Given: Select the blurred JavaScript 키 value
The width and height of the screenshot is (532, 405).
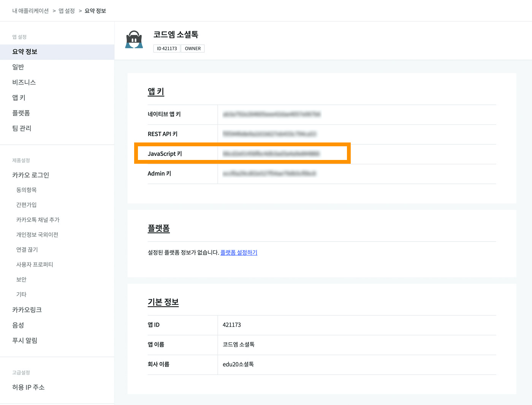Looking at the screenshot, I should point(271,153).
